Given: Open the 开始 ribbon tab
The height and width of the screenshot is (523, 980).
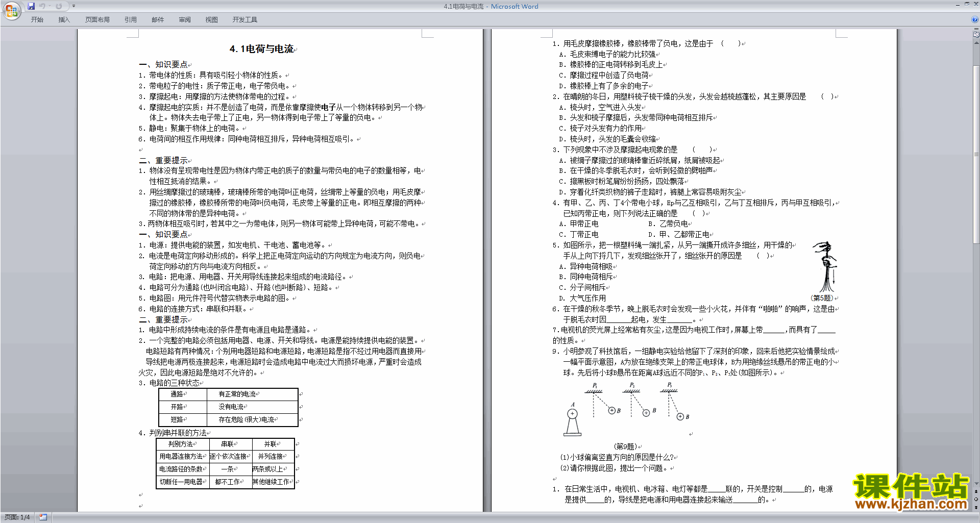Looking at the screenshot, I should 37,20.
